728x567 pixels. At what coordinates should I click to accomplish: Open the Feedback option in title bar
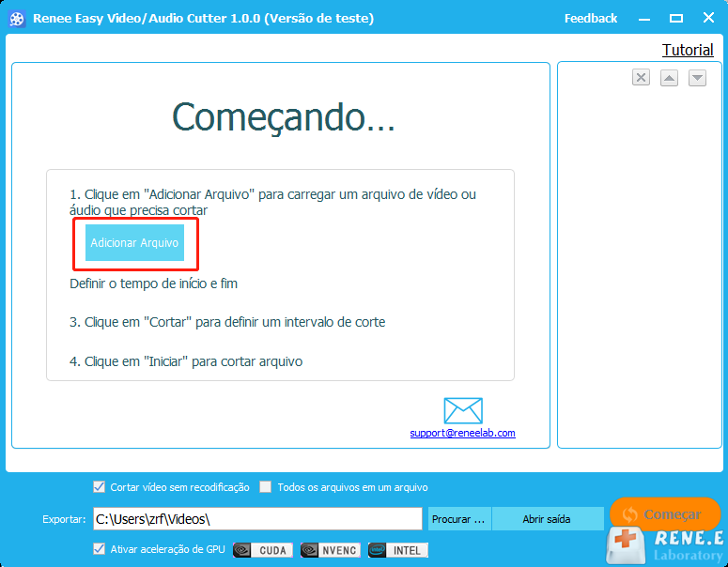(591, 18)
